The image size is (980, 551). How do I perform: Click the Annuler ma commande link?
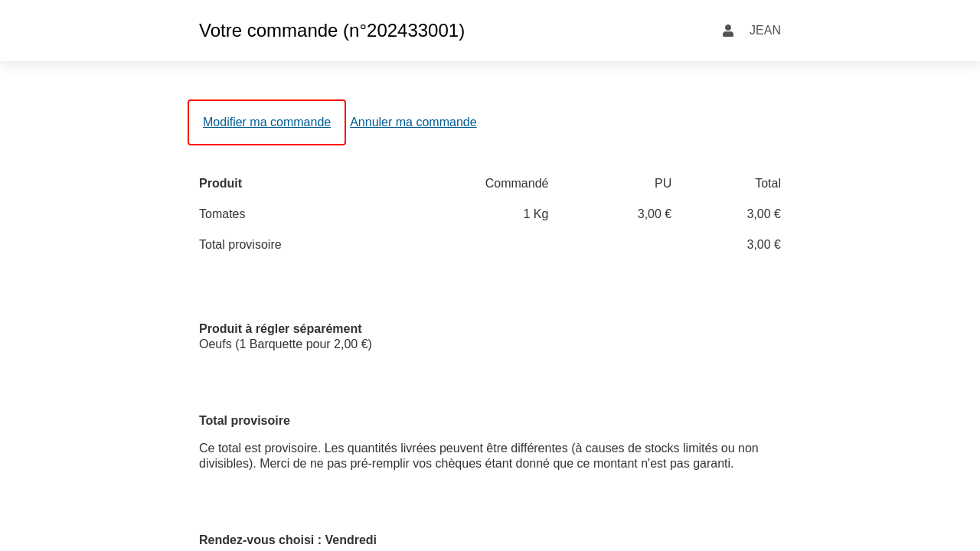click(x=413, y=122)
